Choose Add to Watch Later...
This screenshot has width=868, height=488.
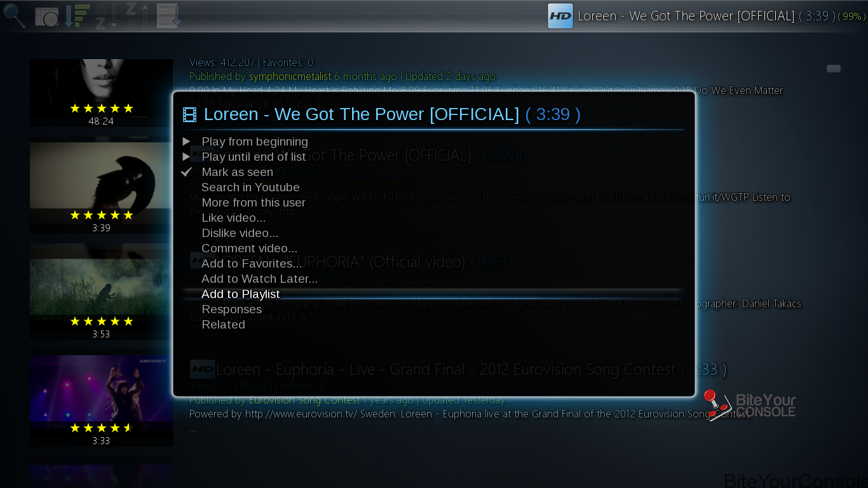pos(259,279)
